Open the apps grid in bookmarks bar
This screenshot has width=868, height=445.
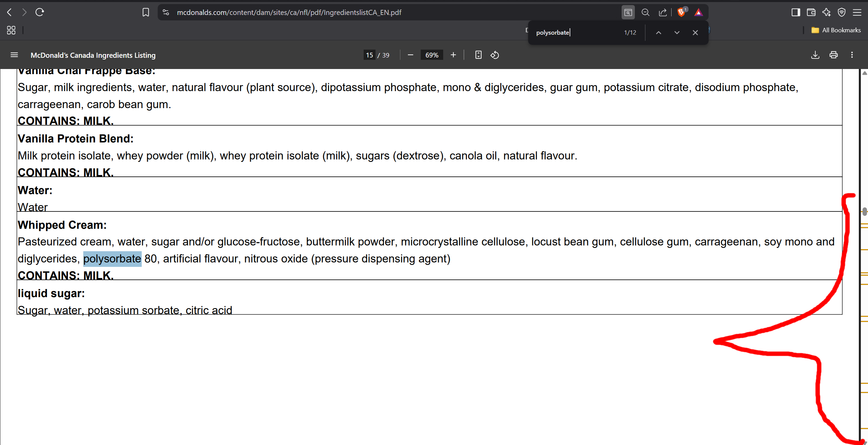pyautogui.click(x=11, y=30)
